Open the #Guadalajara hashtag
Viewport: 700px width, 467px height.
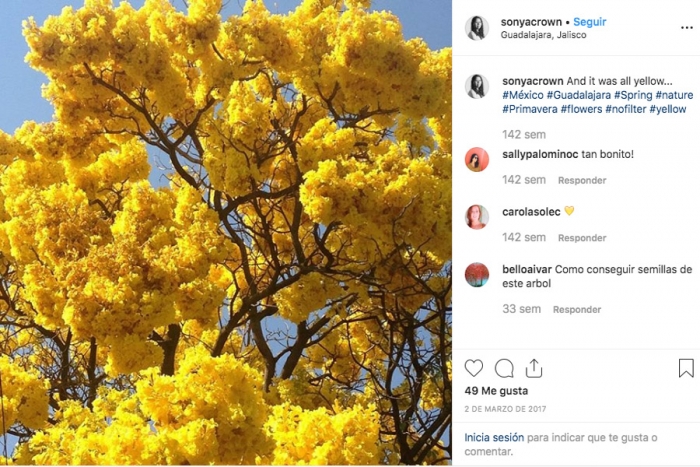pyautogui.click(x=579, y=95)
